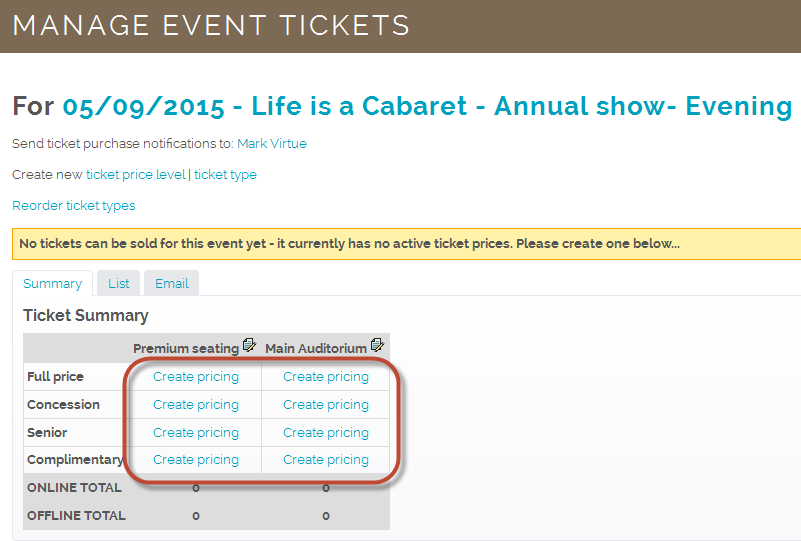Create pricing for Complimentary Main Auditorium
The image size is (801, 541).
click(x=326, y=460)
